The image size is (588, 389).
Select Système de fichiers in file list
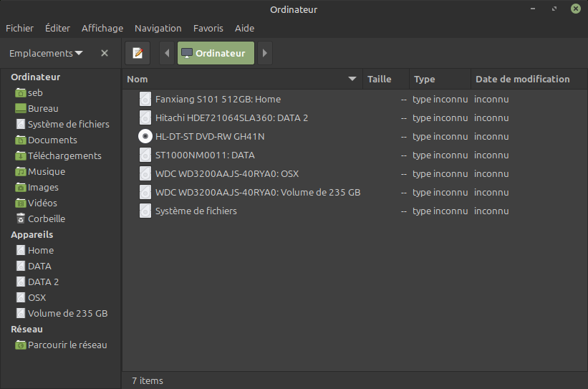(196, 211)
